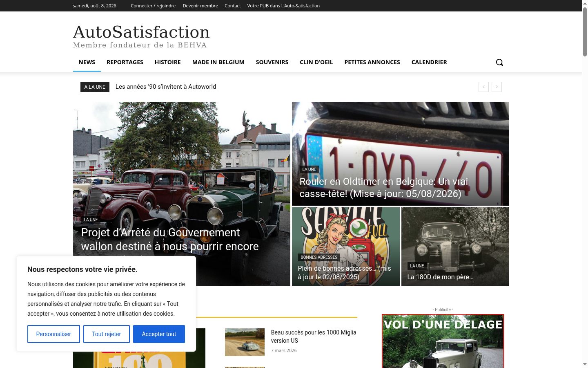Open the SOUVENIRS menu
The width and height of the screenshot is (588, 368).
[x=272, y=62]
